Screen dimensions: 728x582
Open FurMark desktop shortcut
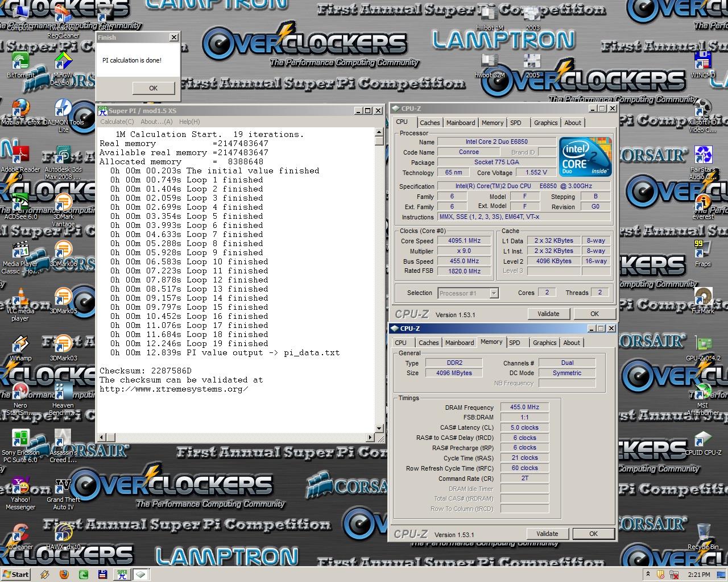pos(703,300)
